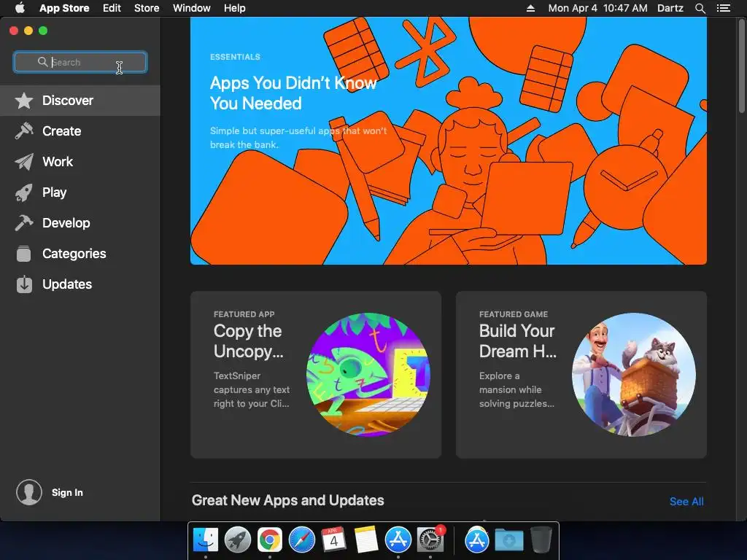Click the account avatar icon beside Sign In
This screenshot has width=747, height=560.
pos(29,492)
